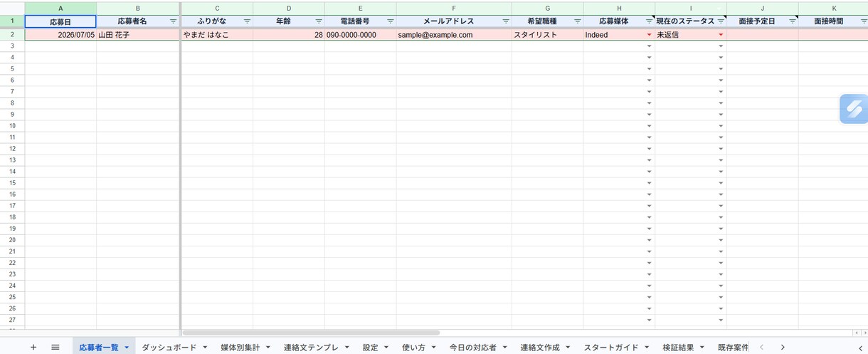The width and height of the screenshot is (868, 354).
Task: Select the 応募者一覧 sheet tab
Action: [98, 348]
